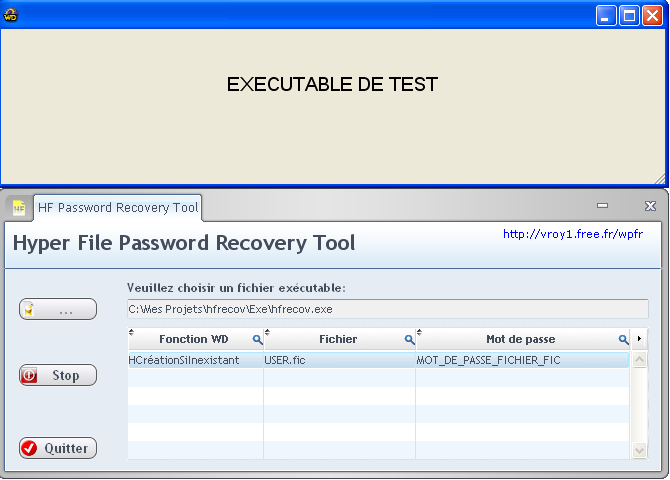Select the HF Password Recovery Tool tab
The height and width of the screenshot is (480, 670).
pos(118,208)
